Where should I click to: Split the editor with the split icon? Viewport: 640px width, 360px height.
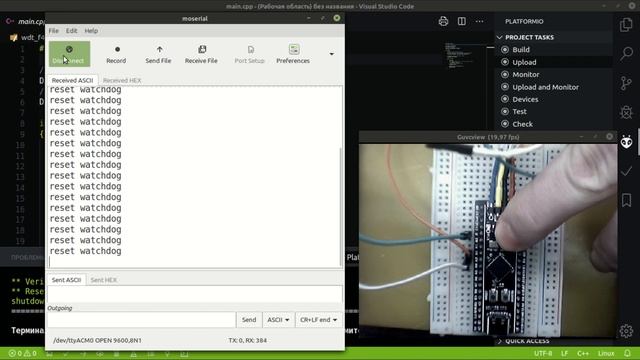point(462,21)
